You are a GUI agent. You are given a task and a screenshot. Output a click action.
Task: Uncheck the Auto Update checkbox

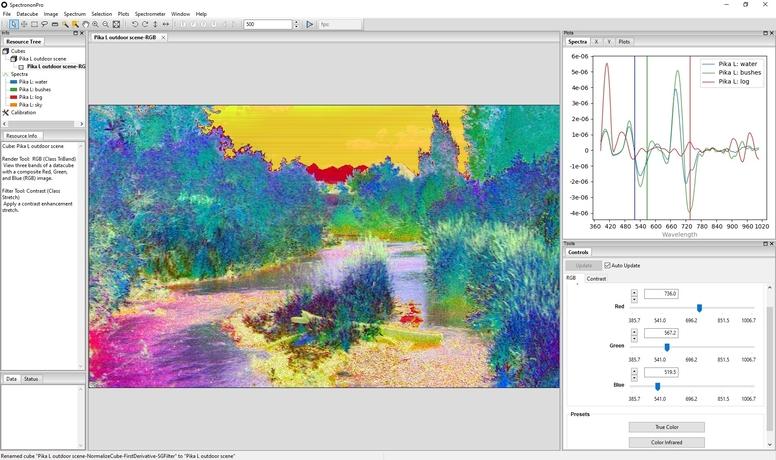(607, 265)
